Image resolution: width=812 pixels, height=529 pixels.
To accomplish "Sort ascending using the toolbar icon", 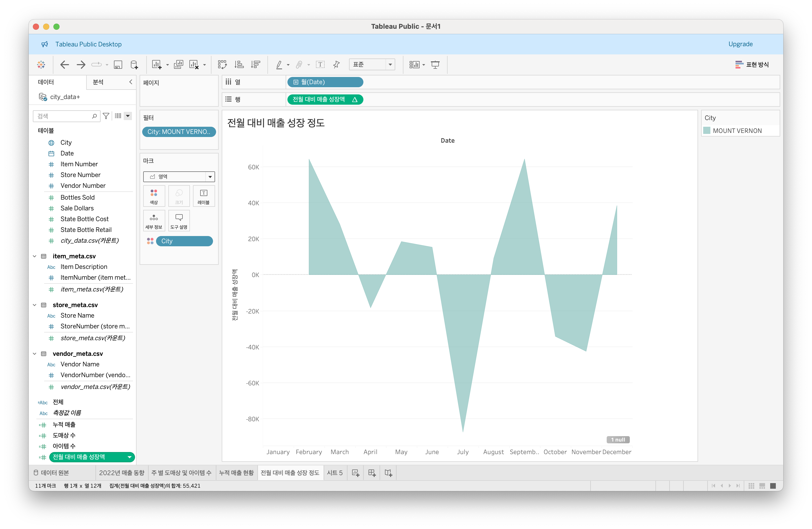I will click(x=239, y=64).
